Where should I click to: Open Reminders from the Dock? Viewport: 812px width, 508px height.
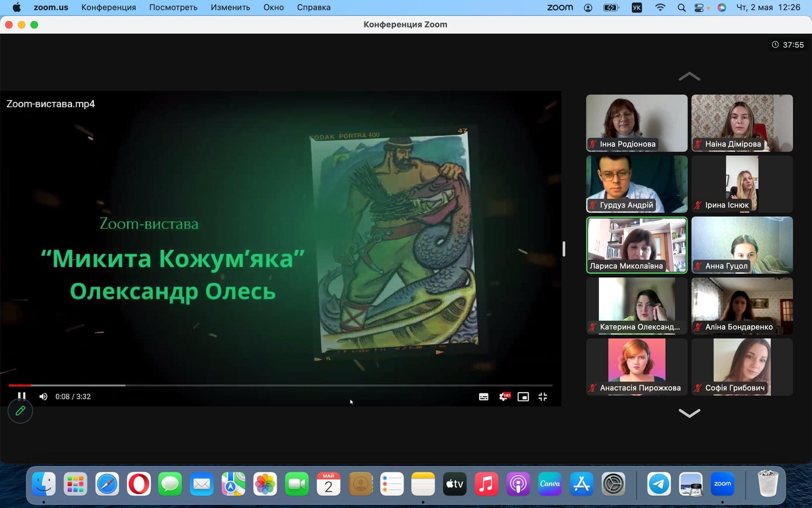392,484
